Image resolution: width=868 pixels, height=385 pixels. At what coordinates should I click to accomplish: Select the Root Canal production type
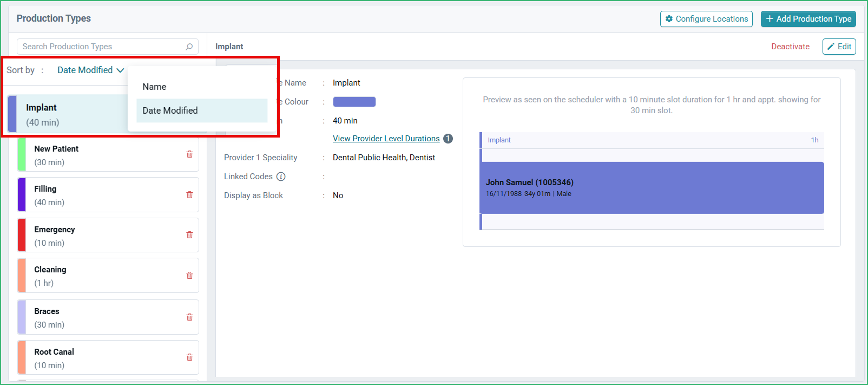108,357
